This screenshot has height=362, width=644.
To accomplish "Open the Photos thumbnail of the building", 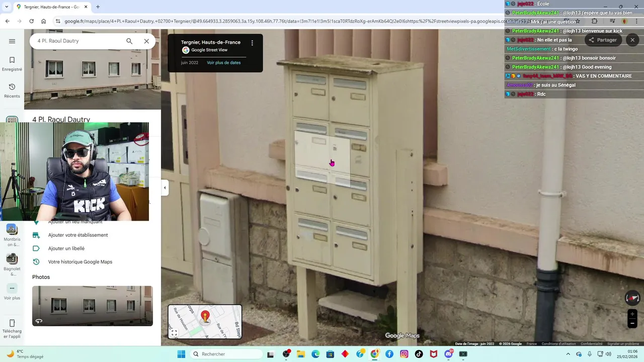I will coord(93,306).
